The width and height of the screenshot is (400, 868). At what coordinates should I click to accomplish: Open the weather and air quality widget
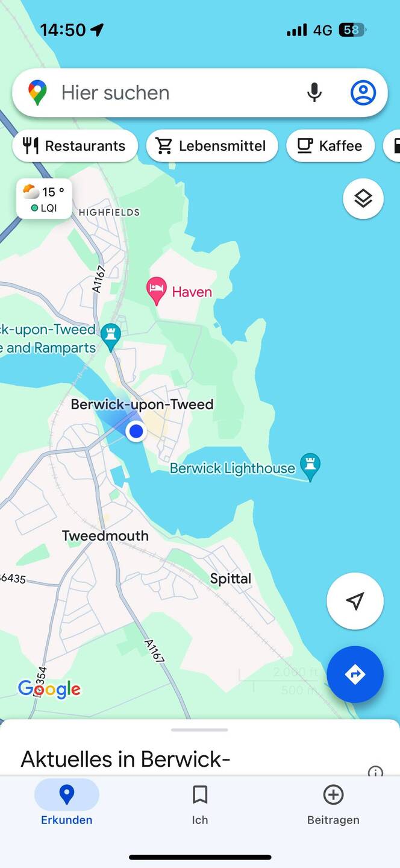coord(44,199)
